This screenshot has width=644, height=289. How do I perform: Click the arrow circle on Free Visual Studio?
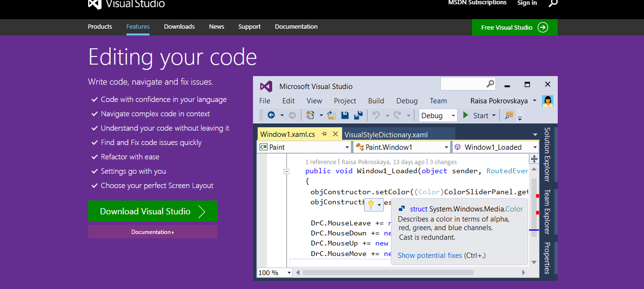(x=543, y=27)
